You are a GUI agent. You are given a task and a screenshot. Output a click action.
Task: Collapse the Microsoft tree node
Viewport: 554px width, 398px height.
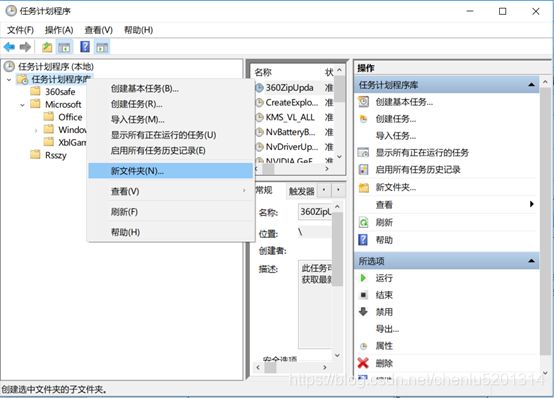(22, 105)
